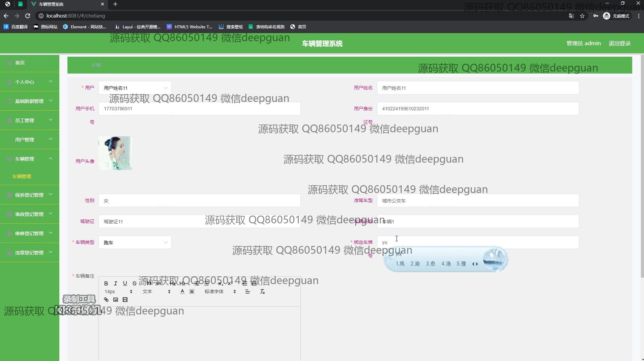Viewport: 644px width, 361px height.
Task: Open the 用户 selection dropdown
Action: pos(135,88)
